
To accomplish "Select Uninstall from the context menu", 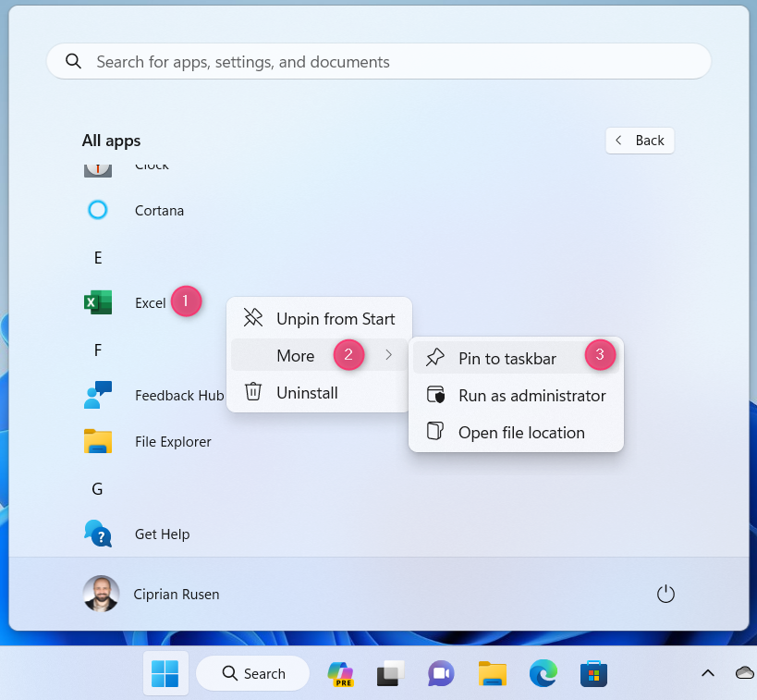I will point(319,392).
